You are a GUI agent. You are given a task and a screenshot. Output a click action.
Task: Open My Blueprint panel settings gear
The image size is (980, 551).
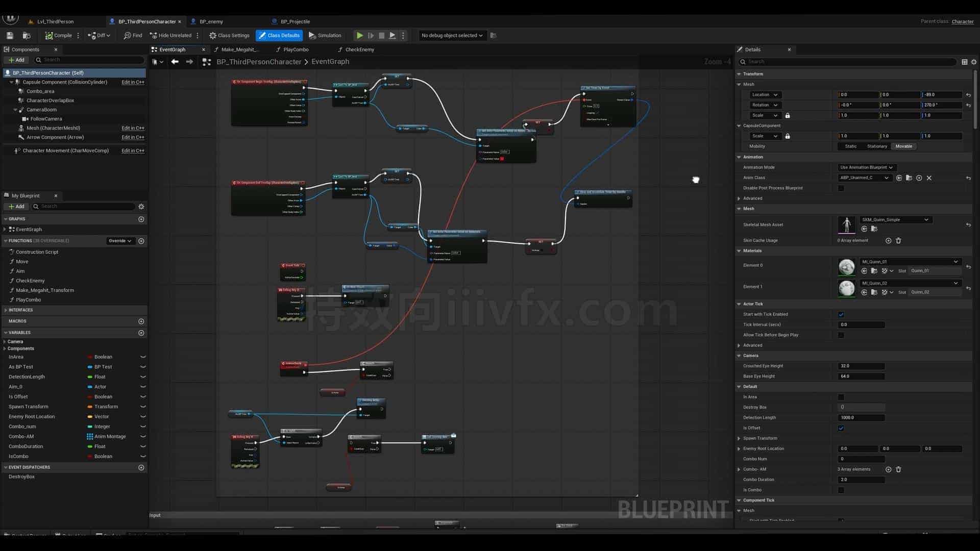coord(141,207)
